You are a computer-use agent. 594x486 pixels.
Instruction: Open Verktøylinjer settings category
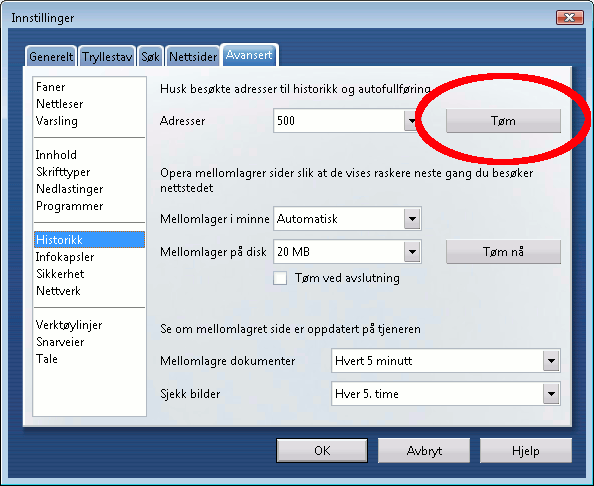69,325
